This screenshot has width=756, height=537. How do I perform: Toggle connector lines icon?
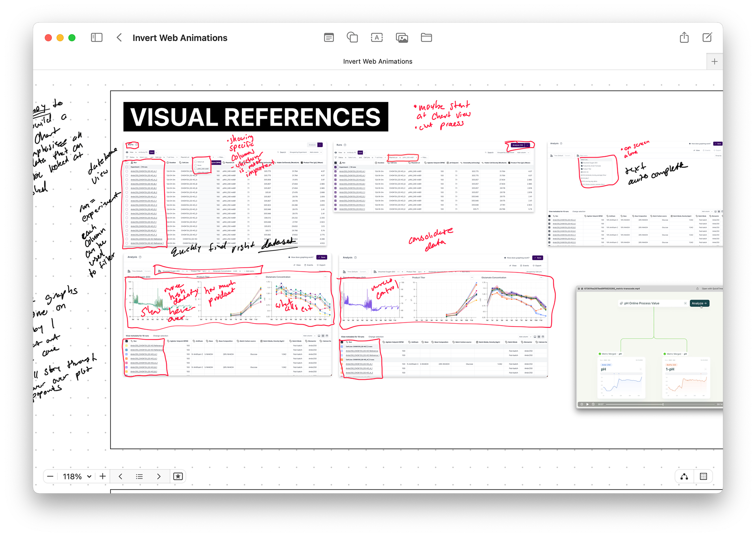[x=684, y=476]
